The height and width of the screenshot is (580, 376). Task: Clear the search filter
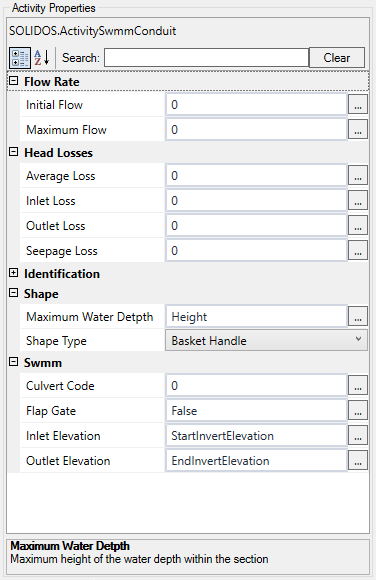pos(337,58)
